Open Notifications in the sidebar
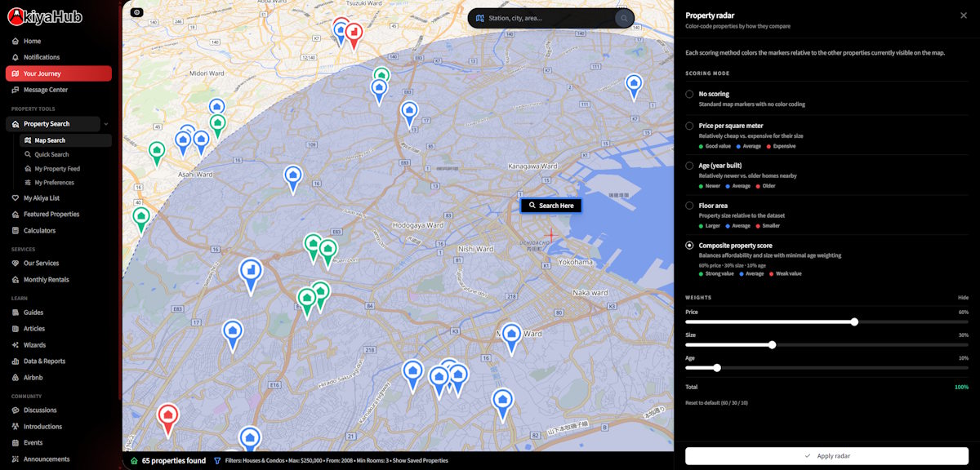Screen dimensions: 980x470 42,57
